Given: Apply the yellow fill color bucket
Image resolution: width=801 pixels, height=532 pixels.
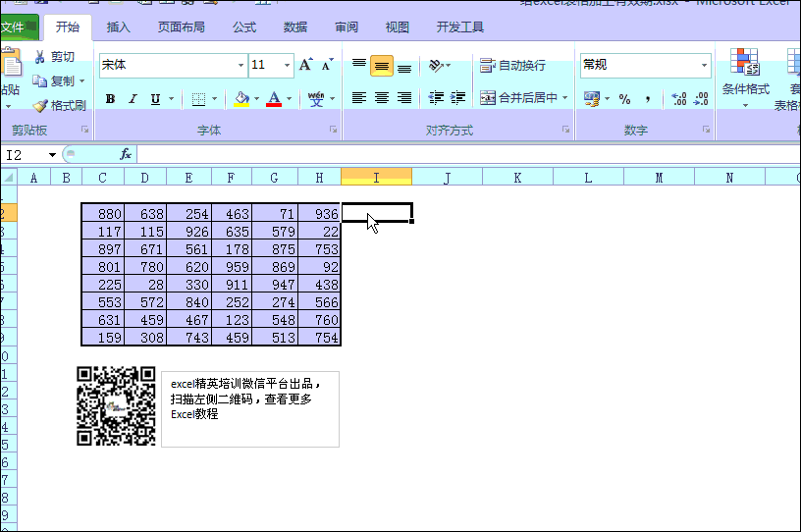Looking at the screenshot, I should 241,98.
